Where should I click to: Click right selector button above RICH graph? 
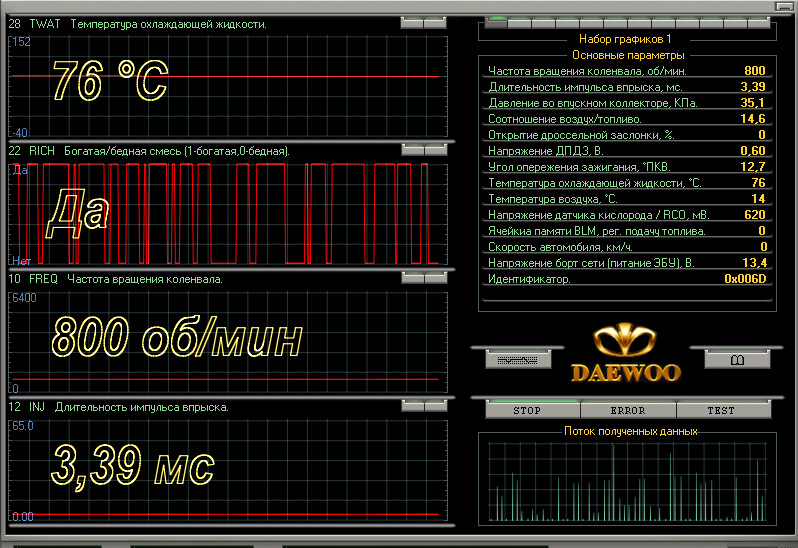pos(436,150)
